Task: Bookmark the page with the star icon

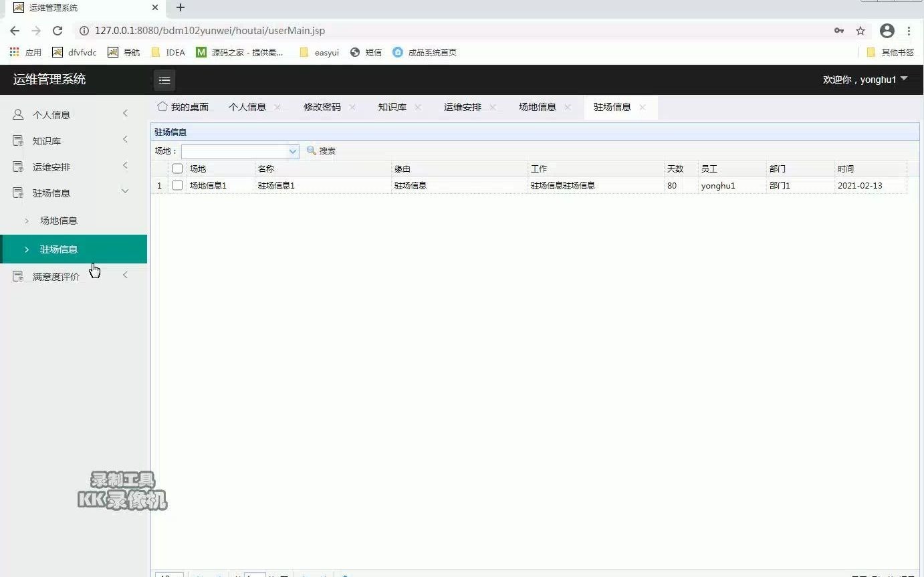Action: tap(860, 31)
